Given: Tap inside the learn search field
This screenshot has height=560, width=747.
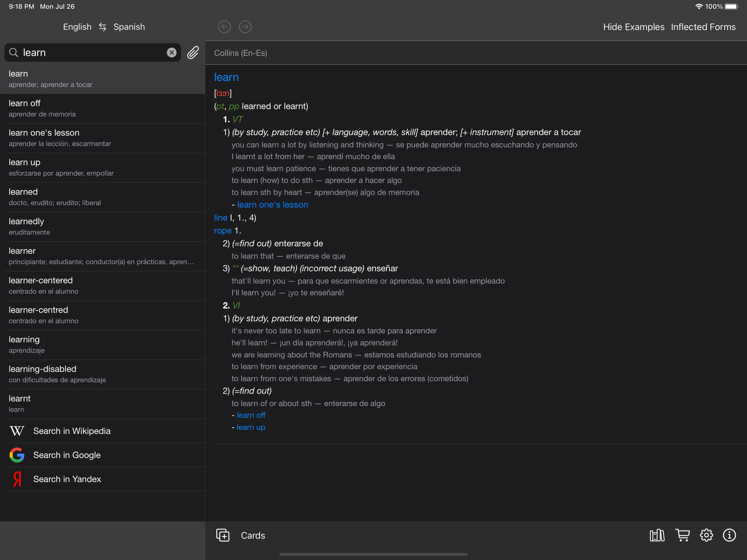Looking at the screenshot, I should [91, 52].
